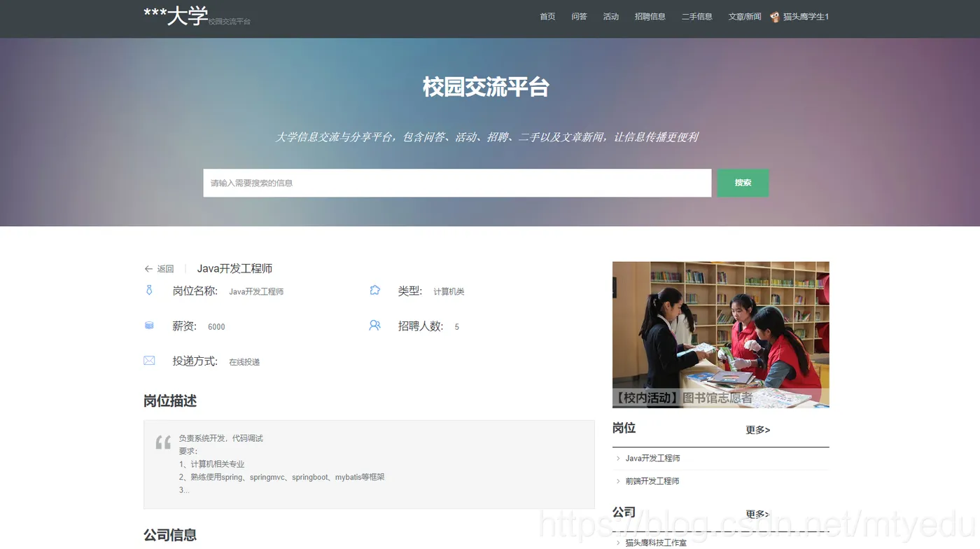Click the line mentioning spring and mybatis
The height and width of the screenshot is (549, 980).
tap(282, 478)
